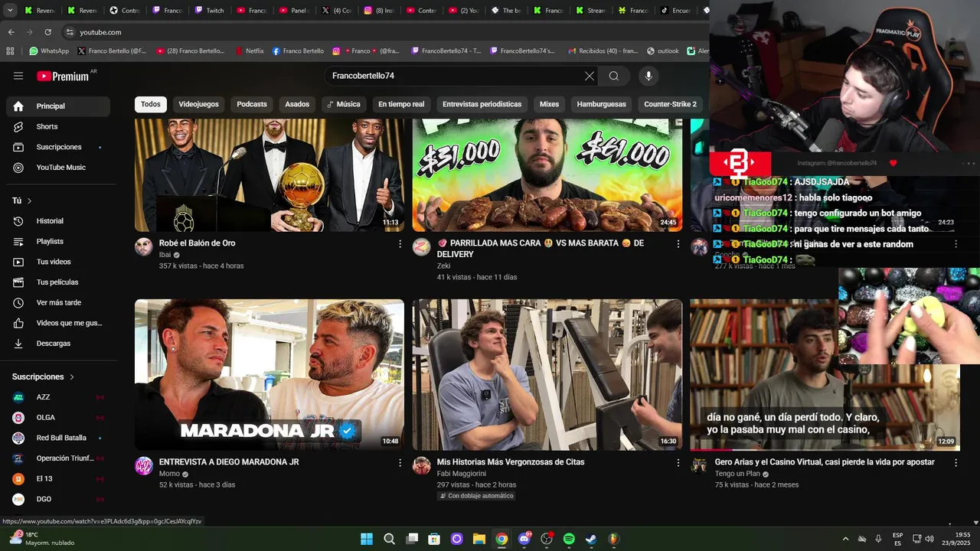Open the El 13 channel subscription
Viewport: 980px width, 551px height.
click(58, 478)
